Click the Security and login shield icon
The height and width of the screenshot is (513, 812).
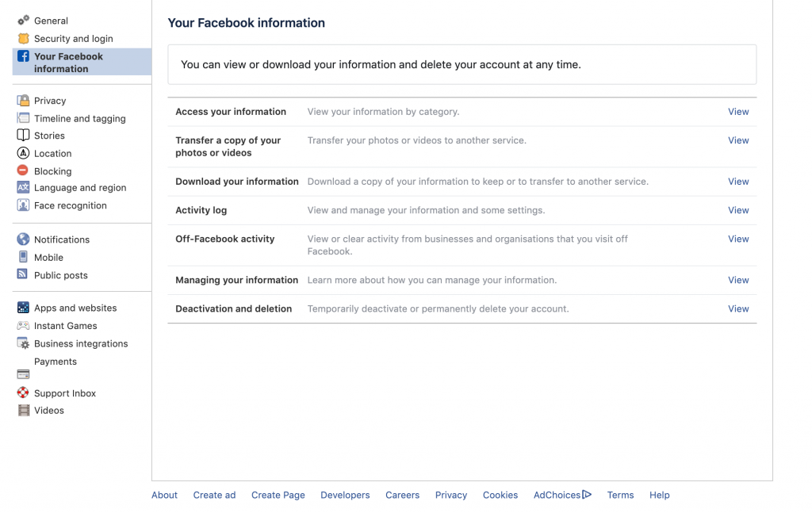coord(23,38)
